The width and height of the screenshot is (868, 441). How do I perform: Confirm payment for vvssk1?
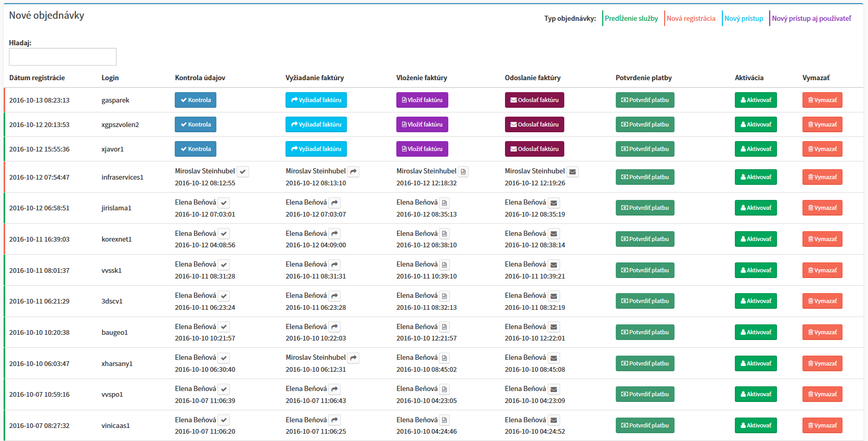[645, 270]
